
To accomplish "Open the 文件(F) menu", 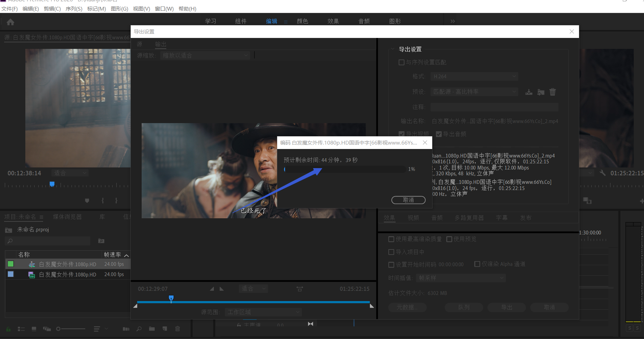I will 10,9.
